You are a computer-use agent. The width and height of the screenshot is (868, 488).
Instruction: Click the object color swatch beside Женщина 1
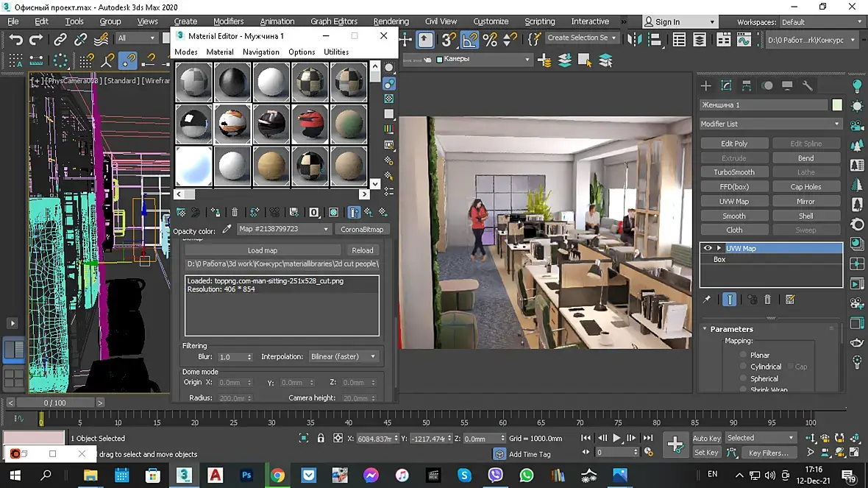coord(837,105)
